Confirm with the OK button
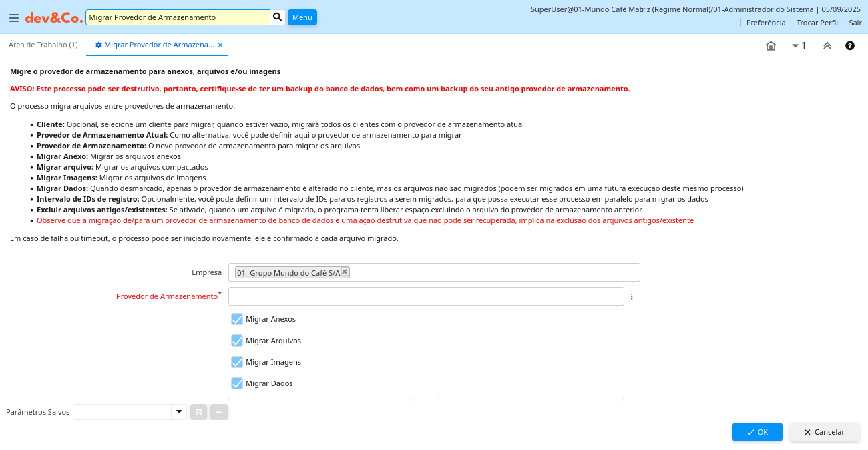Image resolution: width=868 pixels, height=450 pixels. coord(757,432)
